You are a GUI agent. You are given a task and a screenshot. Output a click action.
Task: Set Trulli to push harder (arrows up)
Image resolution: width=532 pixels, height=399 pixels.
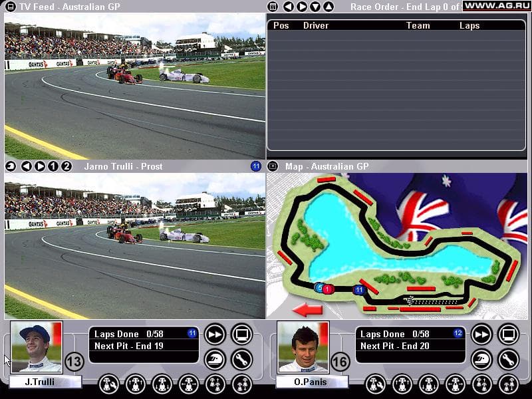(136, 384)
